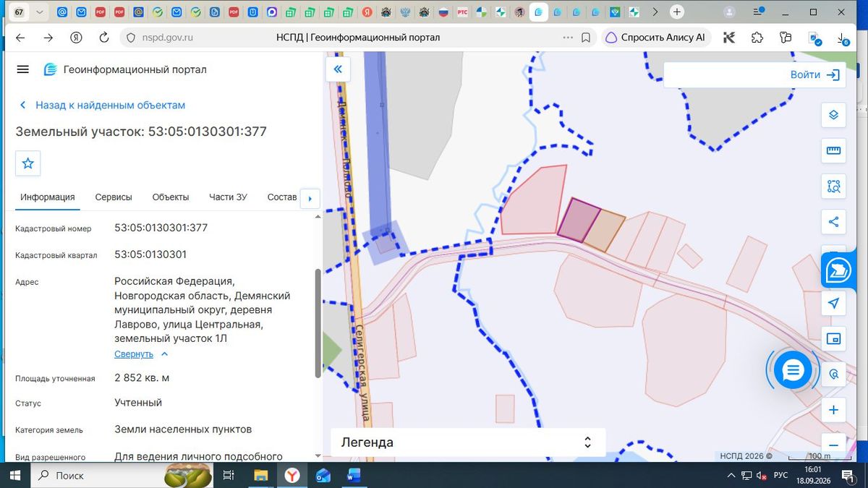The height and width of the screenshot is (488, 868).
Task: Switch to the Информация tab
Action: coord(48,197)
